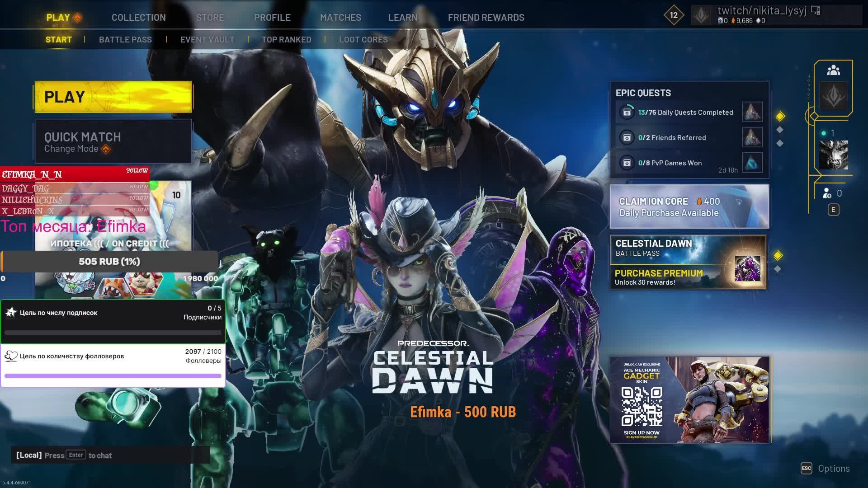The width and height of the screenshot is (868, 488).
Task: Click the "13/75 Daily Quests Completed" text
Action: (685, 113)
